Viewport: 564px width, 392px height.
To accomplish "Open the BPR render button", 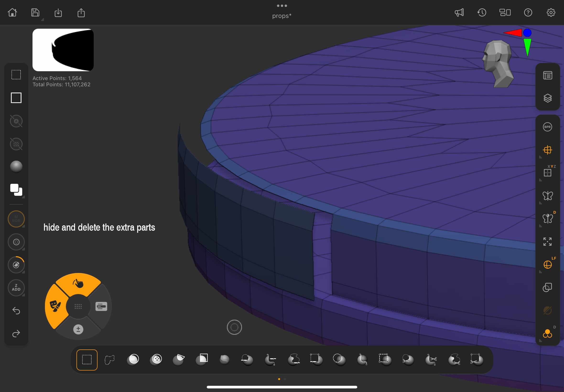I will click(547, 127).
